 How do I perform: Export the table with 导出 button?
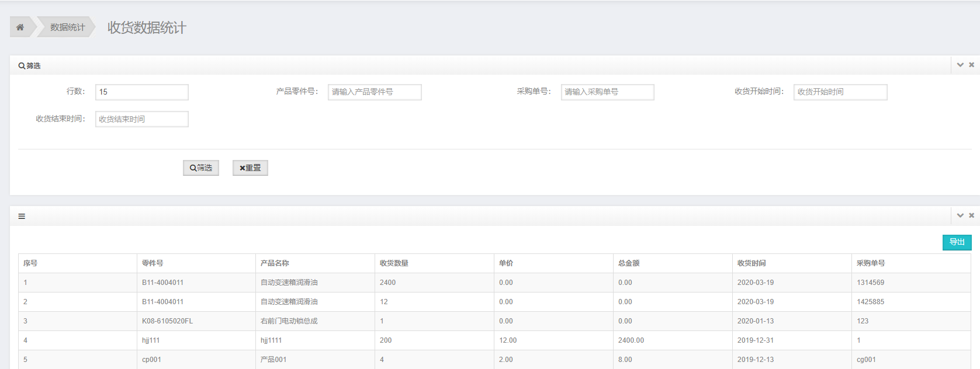click(956, 242)
